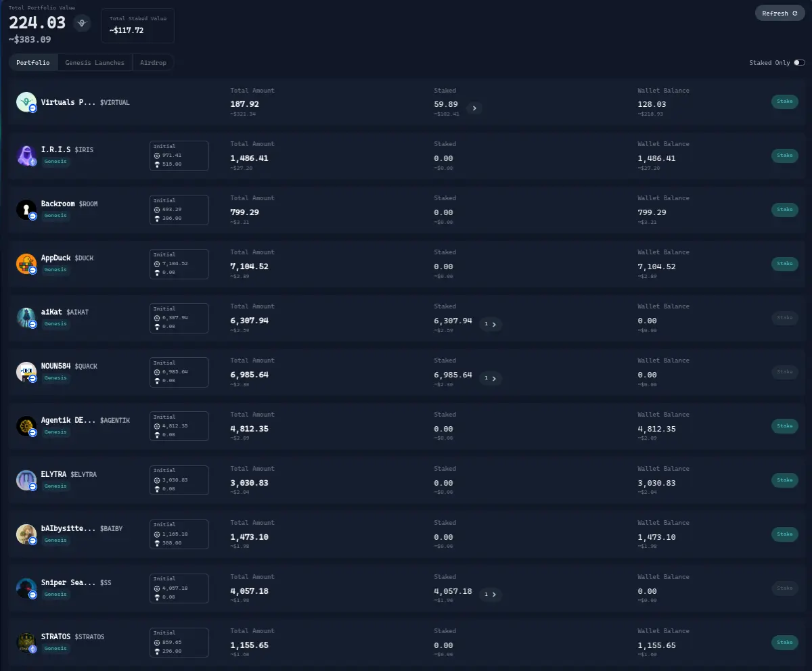The width and height of the screenshot is (812, 671).
Task: Expand NOUN584 staked positions chevron
Action: click(x=491, y=378)
